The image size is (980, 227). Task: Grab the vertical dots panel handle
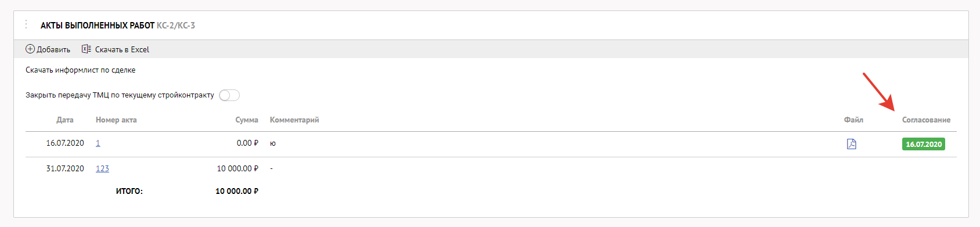26,24
